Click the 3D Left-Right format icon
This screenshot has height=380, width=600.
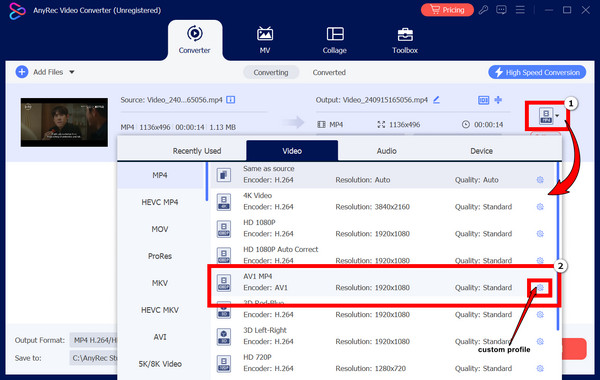click(224, 337)
